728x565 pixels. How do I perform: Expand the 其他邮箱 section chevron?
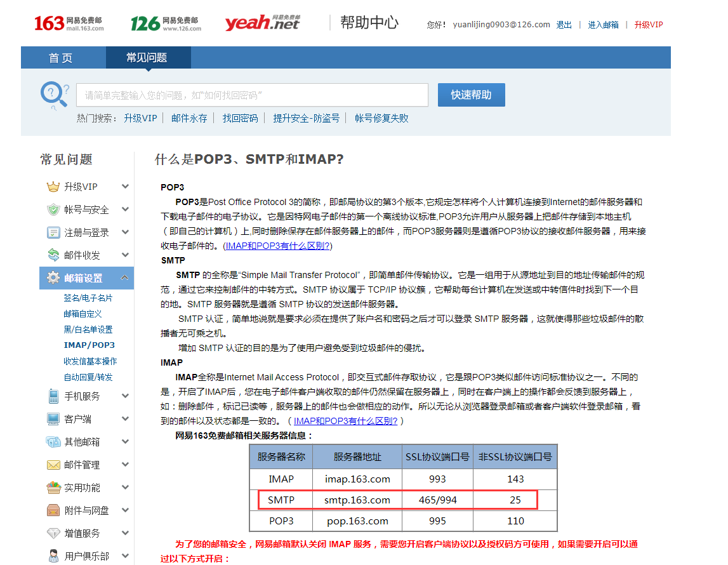click(125, 441)
